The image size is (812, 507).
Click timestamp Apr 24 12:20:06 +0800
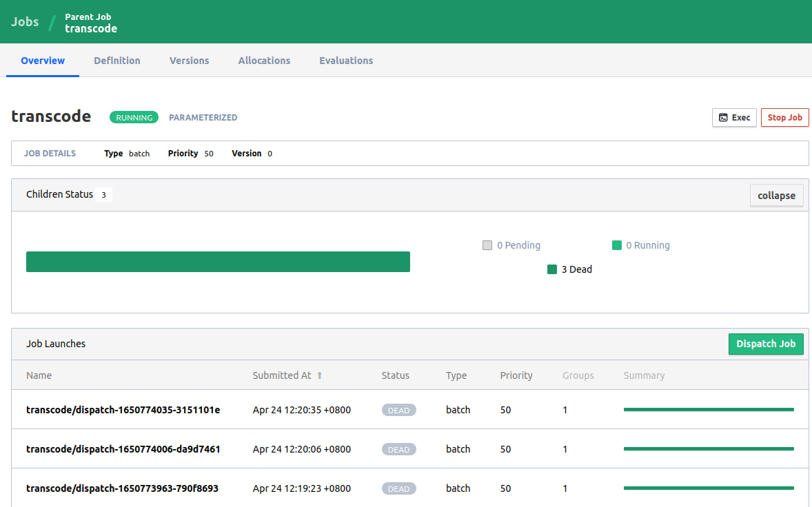click(301, 449)
